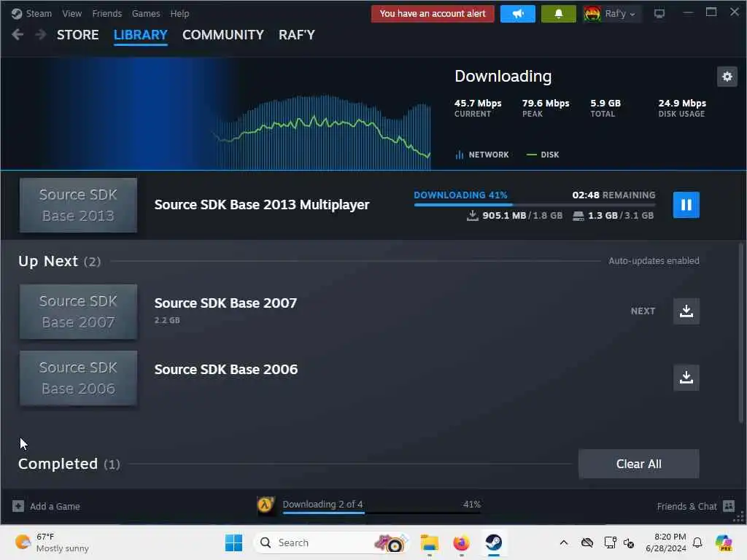Go forward with the right arrow
The height and width of the screenshot is (560, 747).
(41, 35)
